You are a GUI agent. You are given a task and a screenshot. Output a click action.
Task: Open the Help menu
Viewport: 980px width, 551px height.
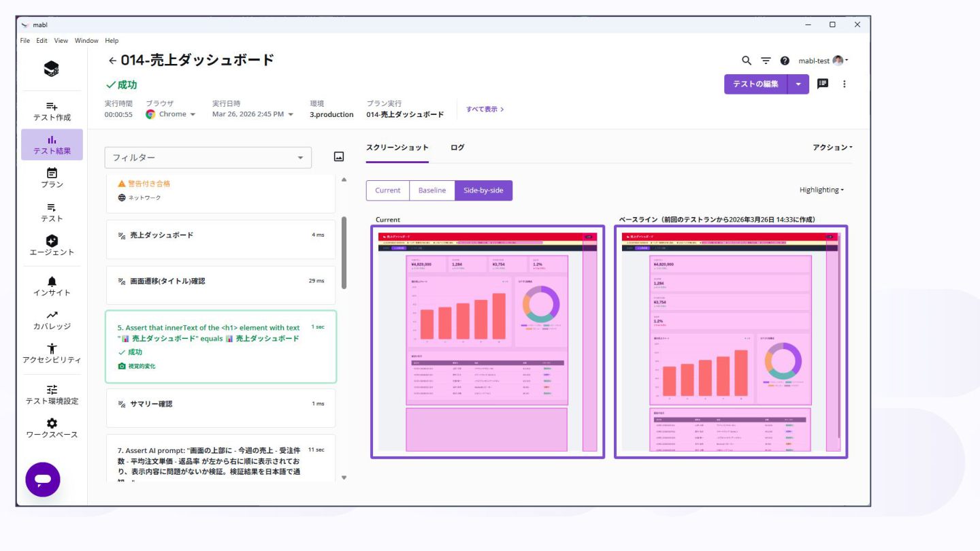coord(112,41)
